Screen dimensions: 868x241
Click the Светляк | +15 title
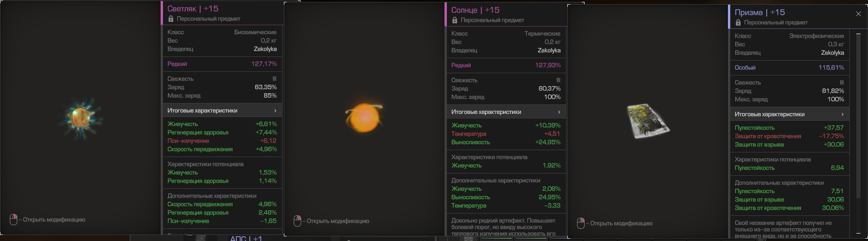[x=193, y=8]
